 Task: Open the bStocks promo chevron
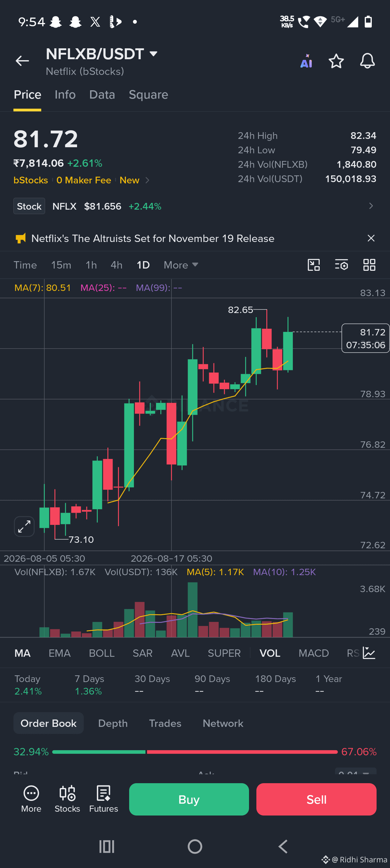[x=147, y=180]
